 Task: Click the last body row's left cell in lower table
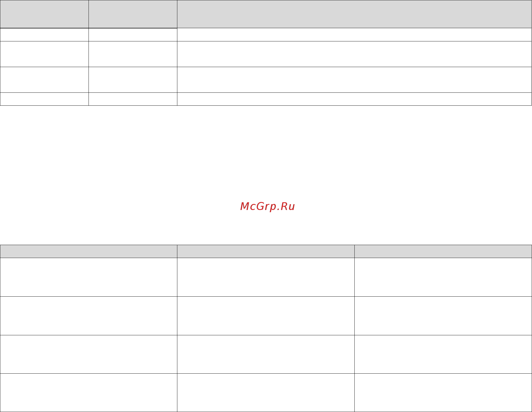[x=89, y=393]
